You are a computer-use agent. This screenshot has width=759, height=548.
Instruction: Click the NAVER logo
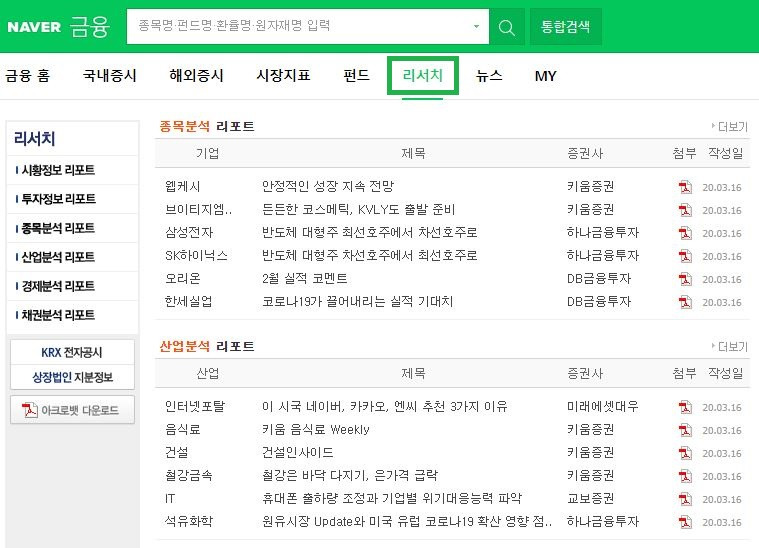(x=34, y=27)
